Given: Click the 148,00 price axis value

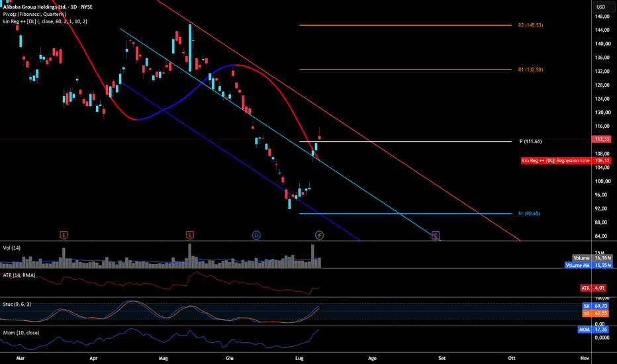Looking at the screenshot, I should tap(603, 17).
